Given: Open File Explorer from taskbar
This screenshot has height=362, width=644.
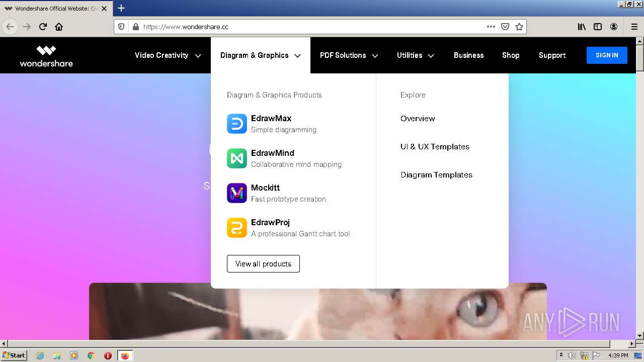Looking at the screenshot, I should pos(57,355).
